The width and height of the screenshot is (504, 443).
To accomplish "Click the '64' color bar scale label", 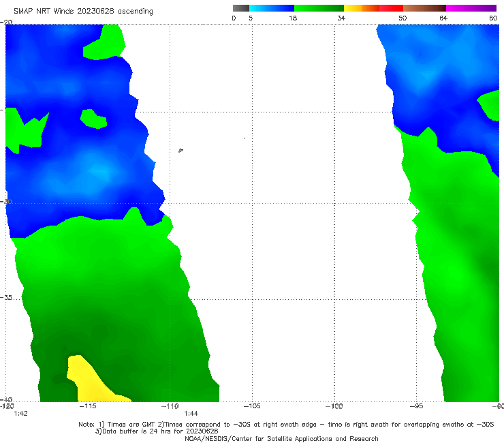I will pos(443,18).
